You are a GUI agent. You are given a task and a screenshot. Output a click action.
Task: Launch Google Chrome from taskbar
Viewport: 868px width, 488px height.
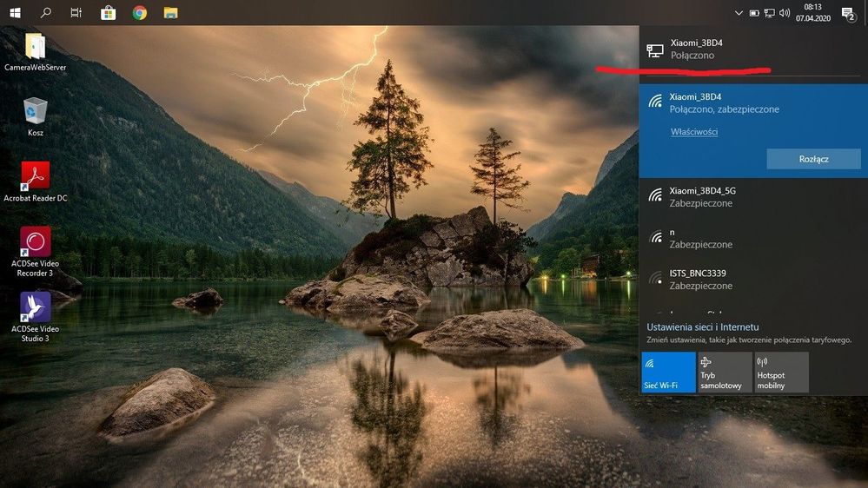click(140, 13)
